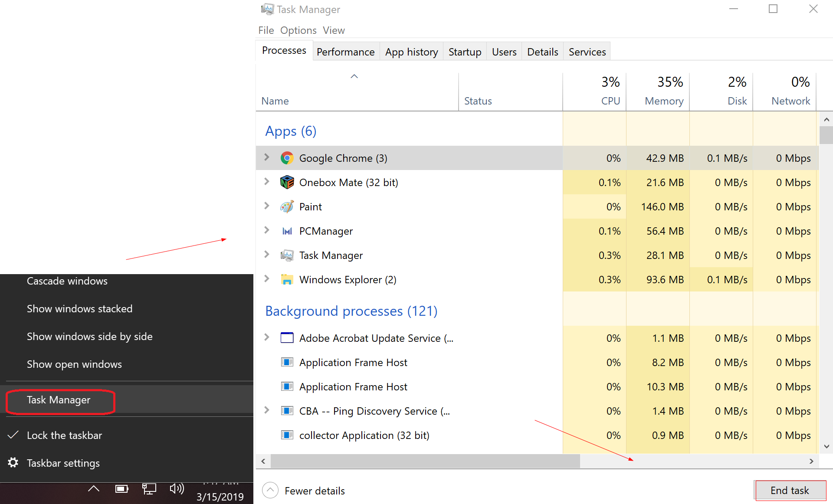Open the Taskbar settings gear entry

(63, 463)
